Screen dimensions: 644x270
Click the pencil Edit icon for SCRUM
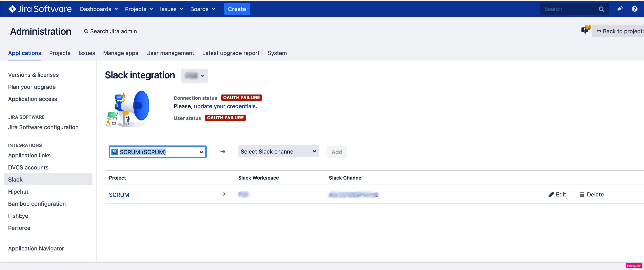click(x=551, y=195)
